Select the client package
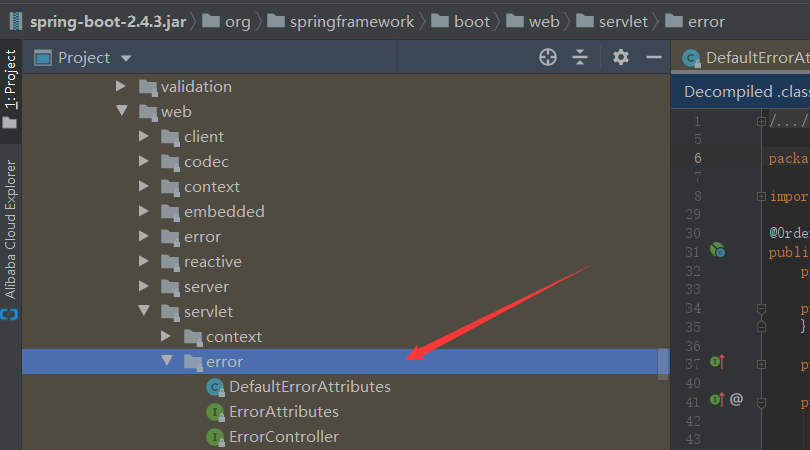This screenshot has width=810, height=450. [x=204, y=136]
